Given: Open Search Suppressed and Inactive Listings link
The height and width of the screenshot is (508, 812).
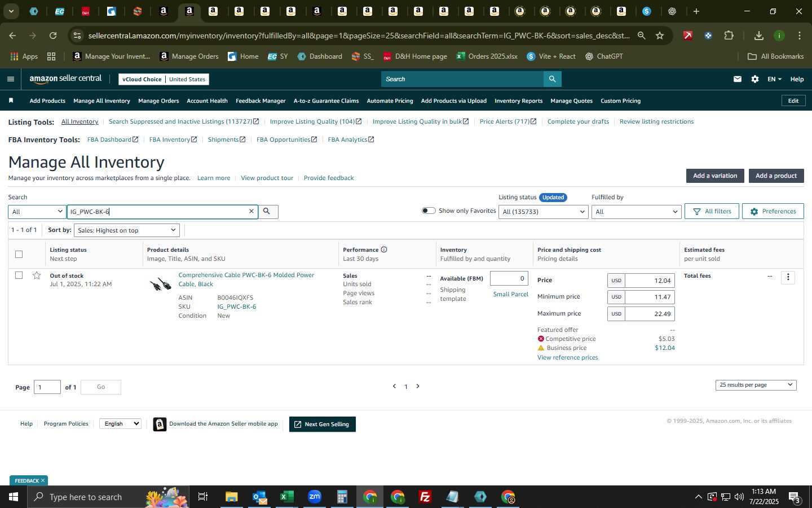Looking at the screenshot, I should pos(184,121).
